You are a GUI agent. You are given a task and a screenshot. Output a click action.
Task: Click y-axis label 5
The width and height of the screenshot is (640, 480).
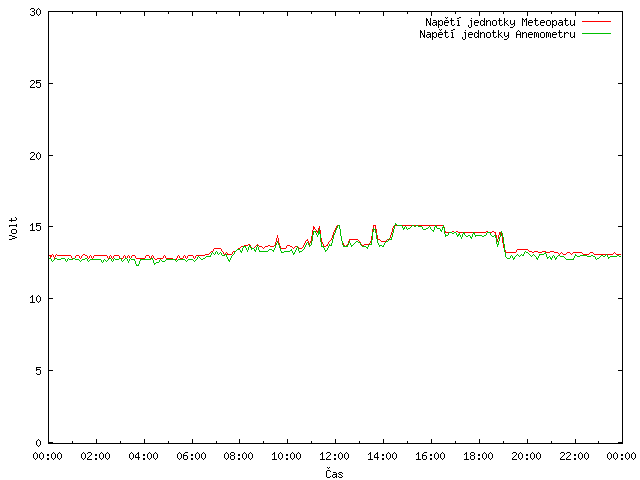pyautogui.click(x=39, y=371)
